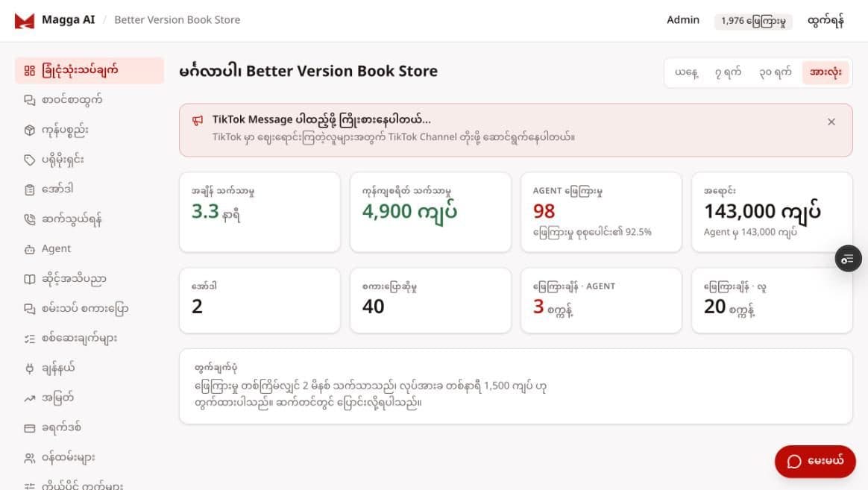The image size is (868, 490).
Task: Click the 1,976 replies badge
Action: click(753, 21)
